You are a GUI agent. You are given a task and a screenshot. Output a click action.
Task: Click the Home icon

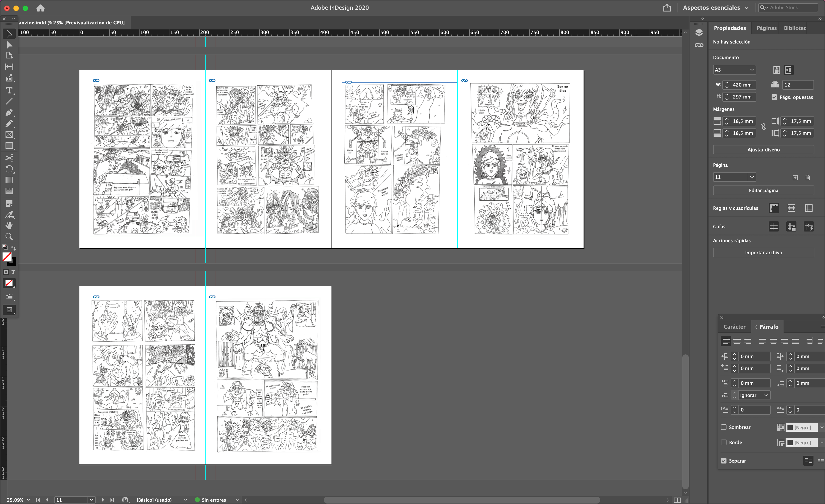coord(41,8)
